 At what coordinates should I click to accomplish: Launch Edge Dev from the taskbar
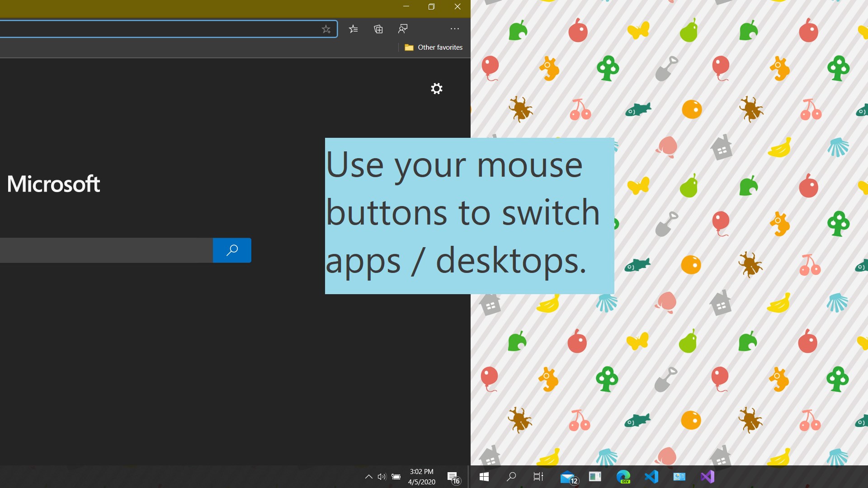[x=624, y=477]
